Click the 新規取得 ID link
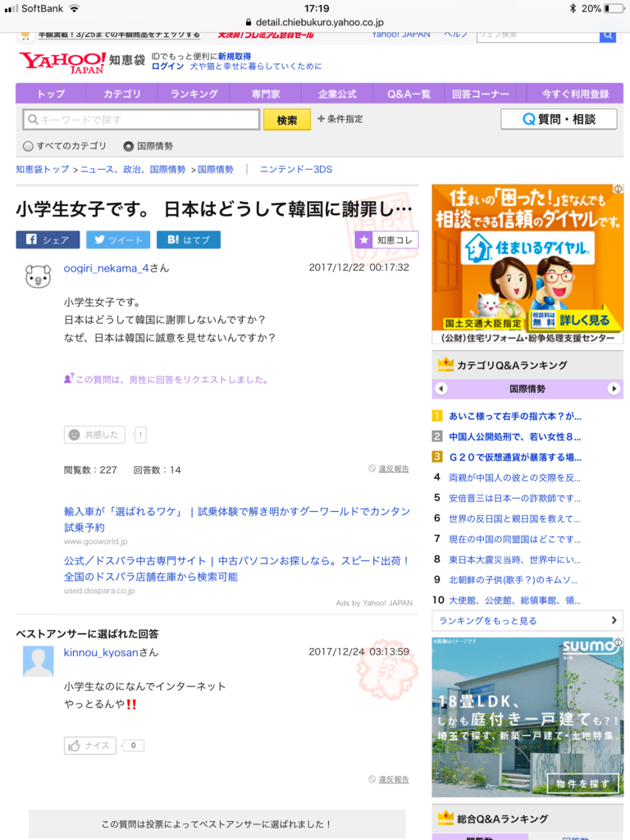Viewport: 630px width, 840px height. 234,57
